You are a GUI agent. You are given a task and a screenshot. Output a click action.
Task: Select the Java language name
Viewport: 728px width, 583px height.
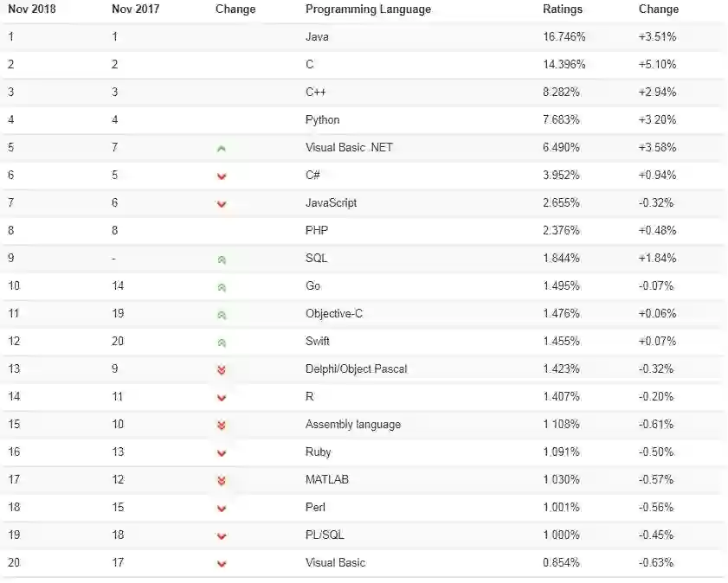point(317,37)
